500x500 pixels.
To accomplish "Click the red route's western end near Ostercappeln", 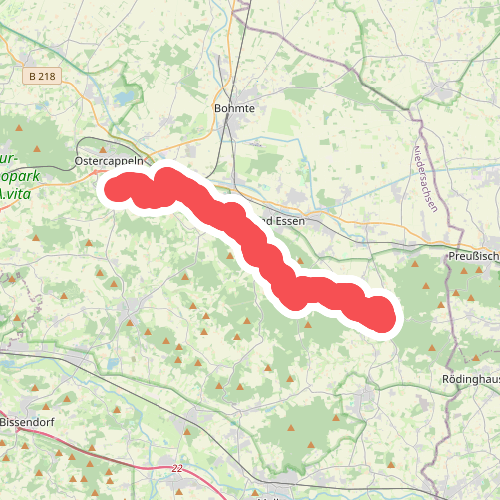I will click(116, 190).
